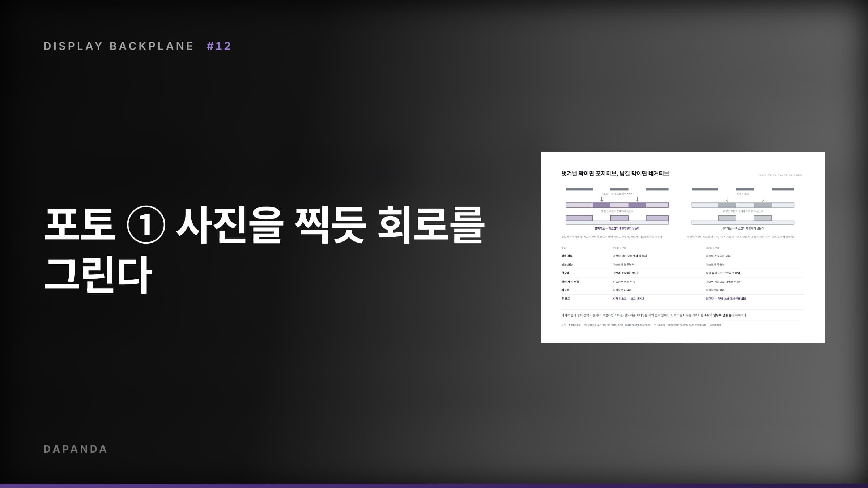Click the '상대적으로 불리' table cell
The width and height of the screenshot is (868, 488).
tap(715, 290)
